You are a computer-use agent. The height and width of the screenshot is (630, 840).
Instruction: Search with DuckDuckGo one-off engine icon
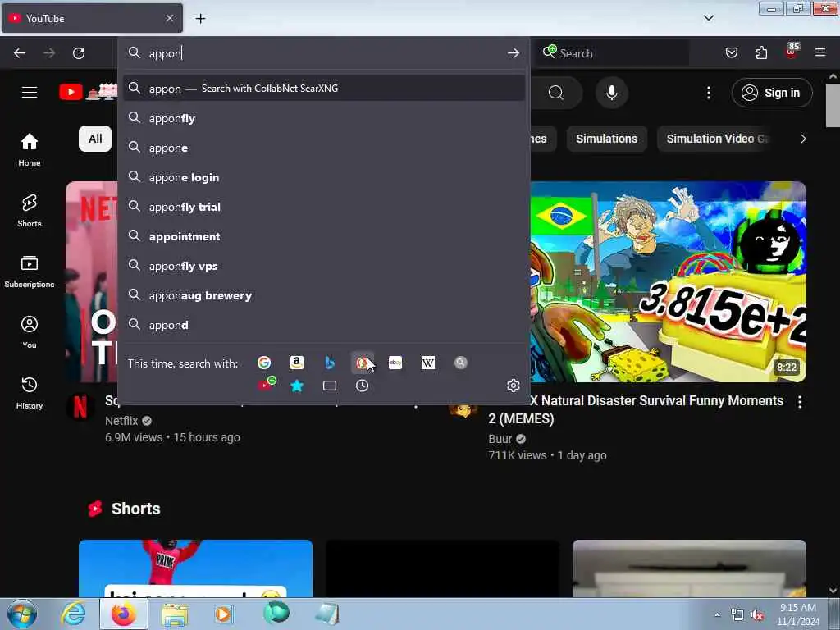pos(362,363)
